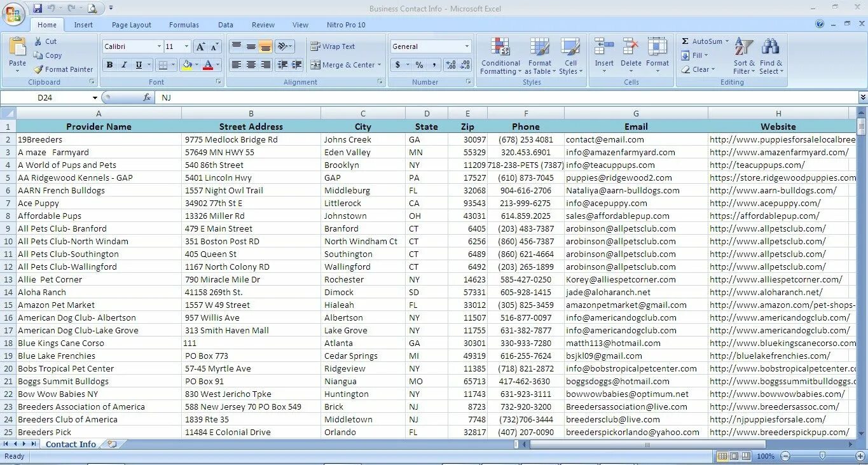
Task: Select all cells with corner button
Action: pos(8,113)
